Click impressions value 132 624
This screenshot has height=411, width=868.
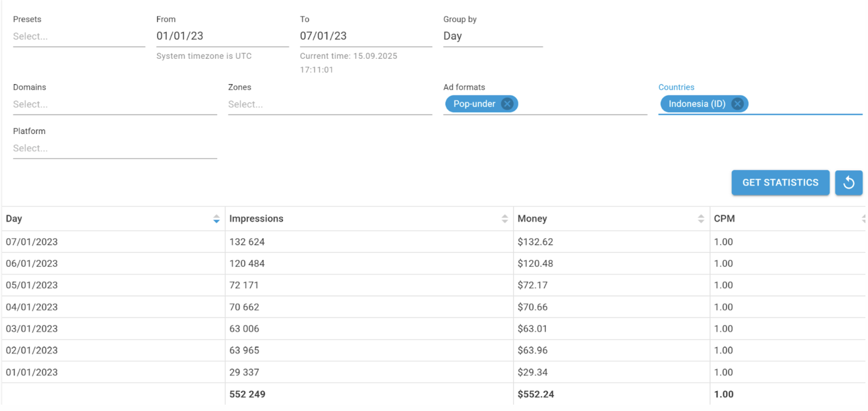point(247,242)
